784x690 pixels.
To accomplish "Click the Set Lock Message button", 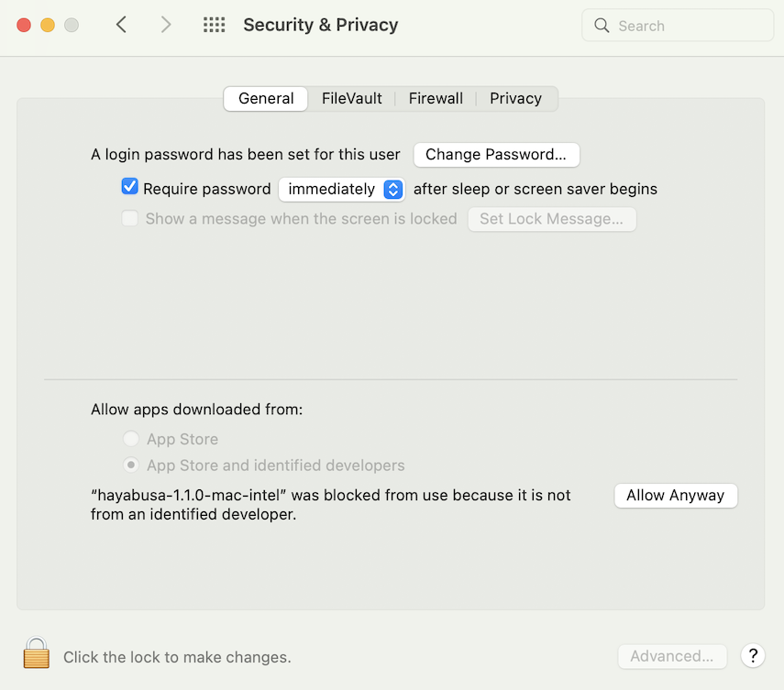I will click(x=551, y=219).
